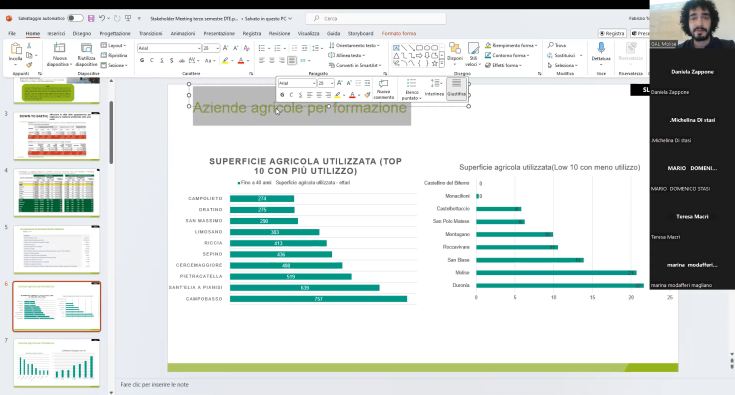
Task: Select slide 4 thumbnail
Action: 57,193
